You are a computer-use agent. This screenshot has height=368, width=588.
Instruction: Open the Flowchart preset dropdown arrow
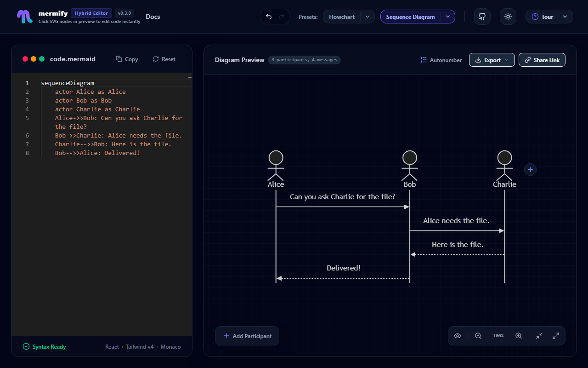367,17
